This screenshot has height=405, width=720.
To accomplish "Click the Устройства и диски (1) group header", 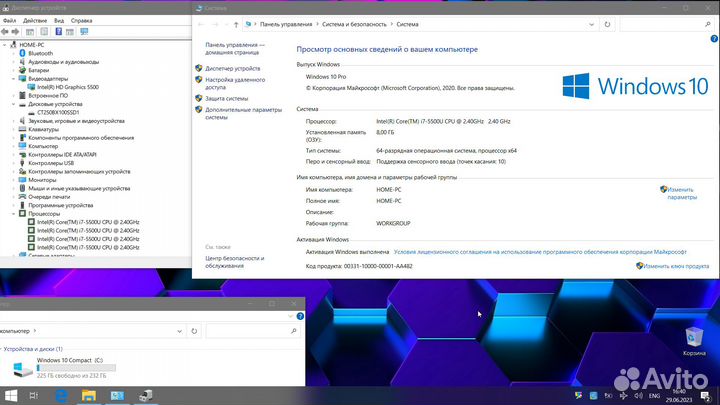I will [33, 349].
